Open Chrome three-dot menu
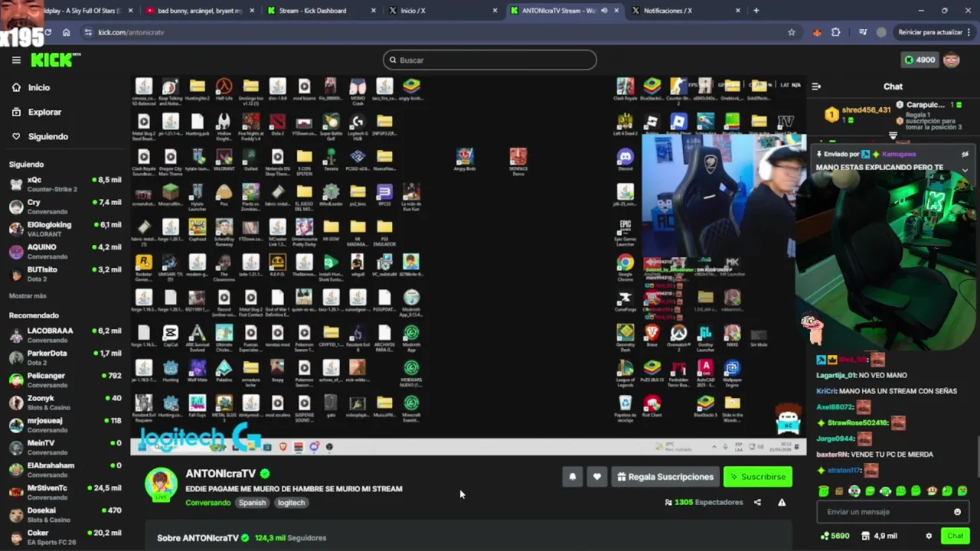 tap(969, 32)
